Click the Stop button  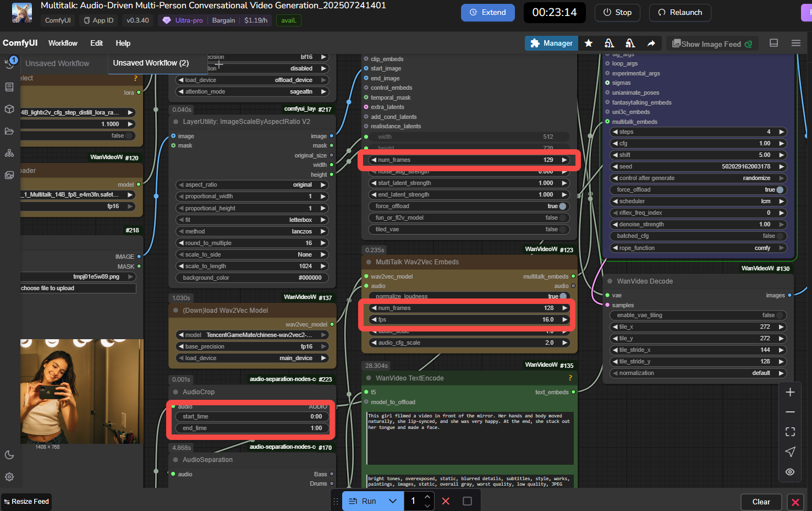[x=617, y=12]
